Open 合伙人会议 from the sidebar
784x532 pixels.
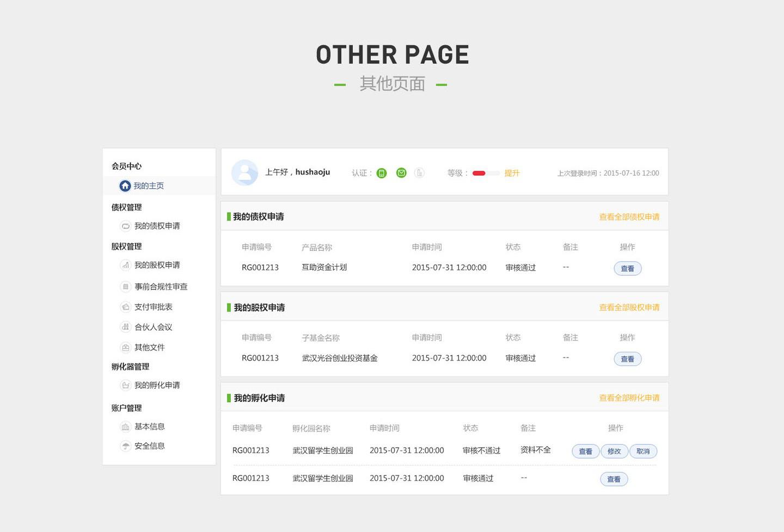[153, 327]
